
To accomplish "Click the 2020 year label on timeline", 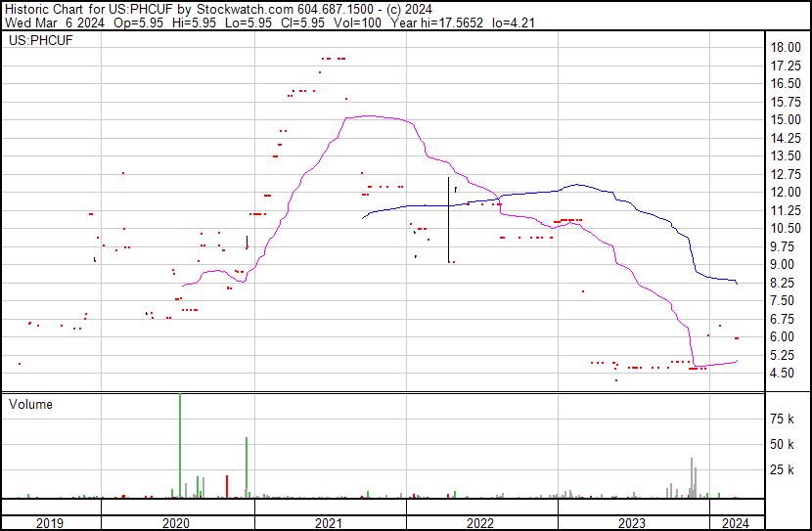I will [x=176, y=523].
